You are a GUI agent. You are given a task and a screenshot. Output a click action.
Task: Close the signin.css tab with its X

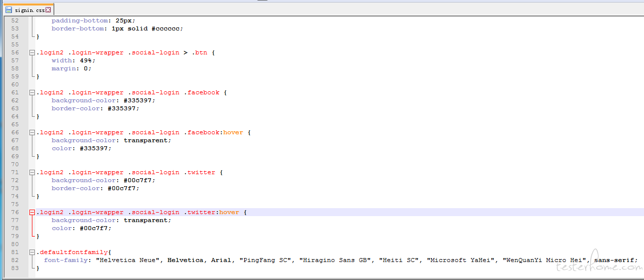[x=48, y=10]
